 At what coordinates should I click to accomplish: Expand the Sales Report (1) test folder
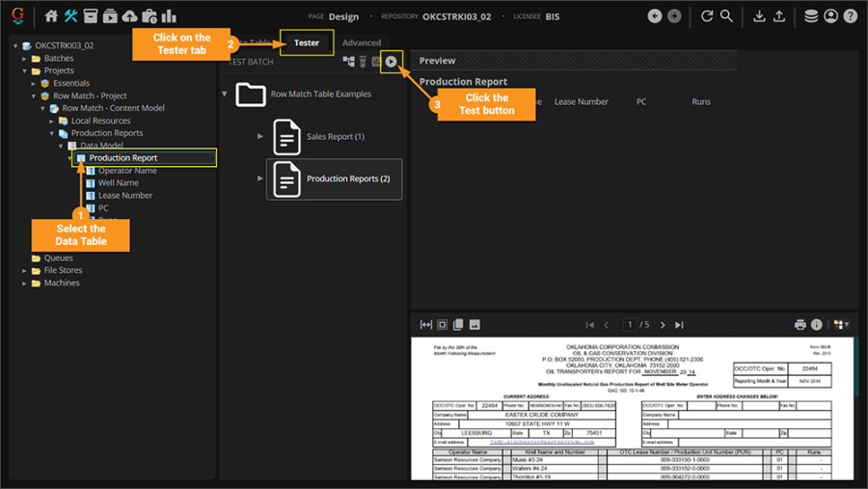pyautogui.click(x=259, y=136)
